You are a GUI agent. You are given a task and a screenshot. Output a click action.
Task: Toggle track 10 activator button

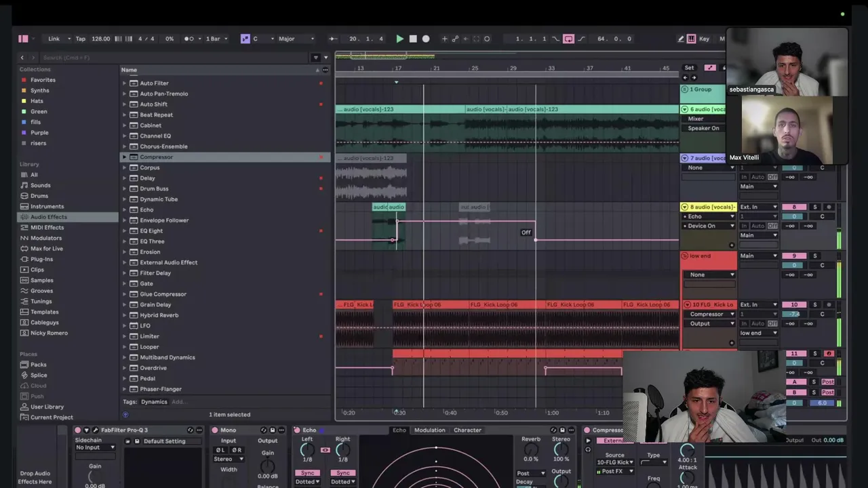(x=794, y=304)
